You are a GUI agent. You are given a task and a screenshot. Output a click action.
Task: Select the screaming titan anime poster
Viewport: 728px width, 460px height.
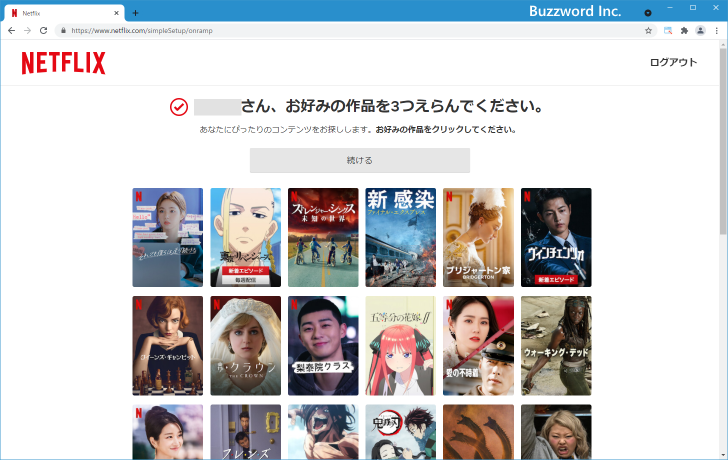coord(323,432)
